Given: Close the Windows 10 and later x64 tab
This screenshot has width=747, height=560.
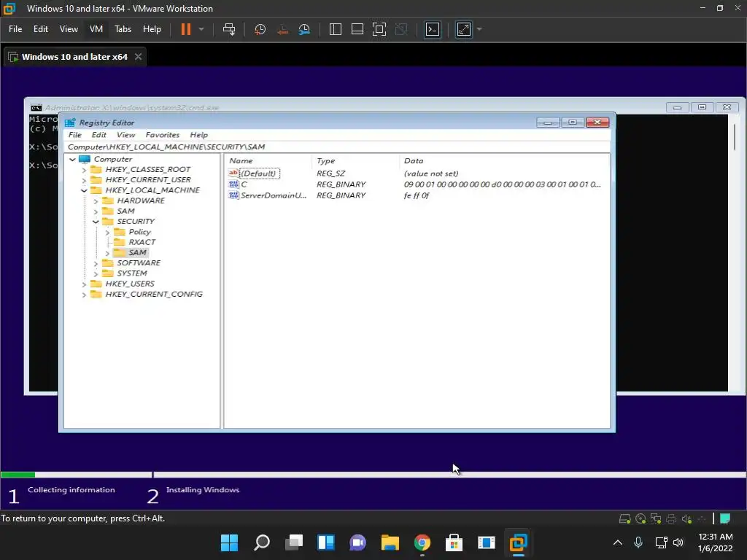Looking at the screenshot, I should [x=138, y=57].
